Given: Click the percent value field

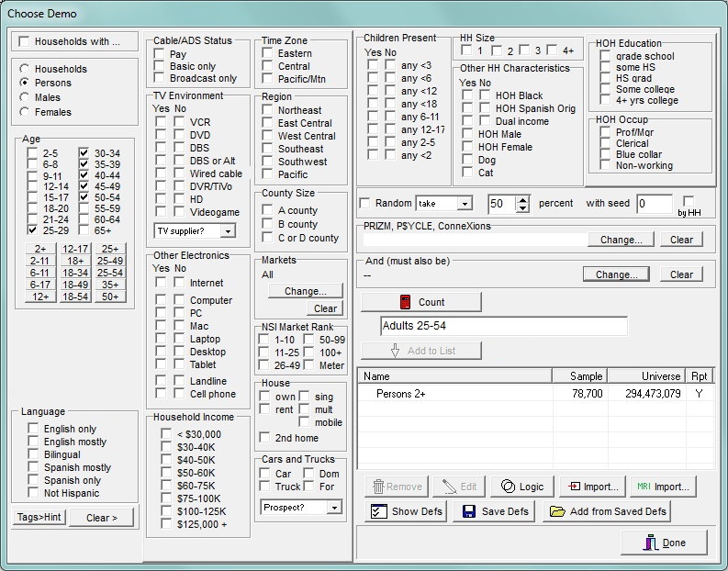Looking at the screenshot, I should pyautogui.click(x=502, y=203).
